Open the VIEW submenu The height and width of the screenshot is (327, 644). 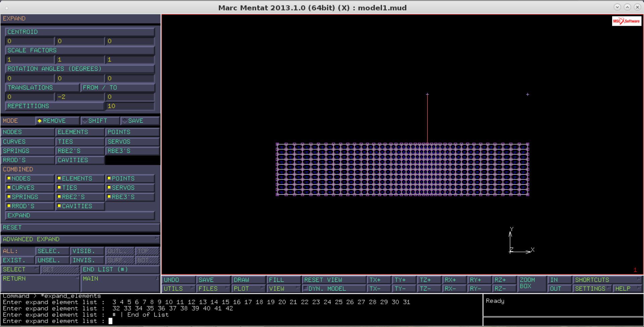(283, 288)
